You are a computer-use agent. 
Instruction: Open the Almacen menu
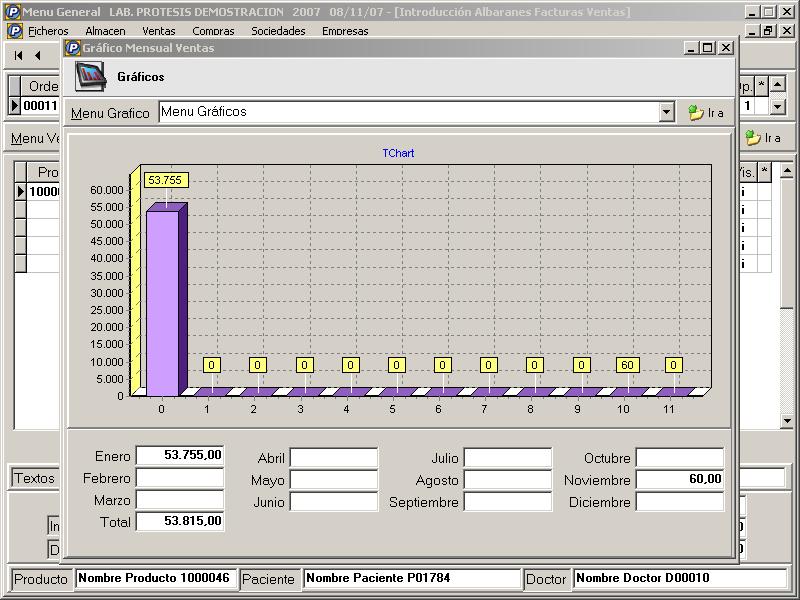point(105,31)
